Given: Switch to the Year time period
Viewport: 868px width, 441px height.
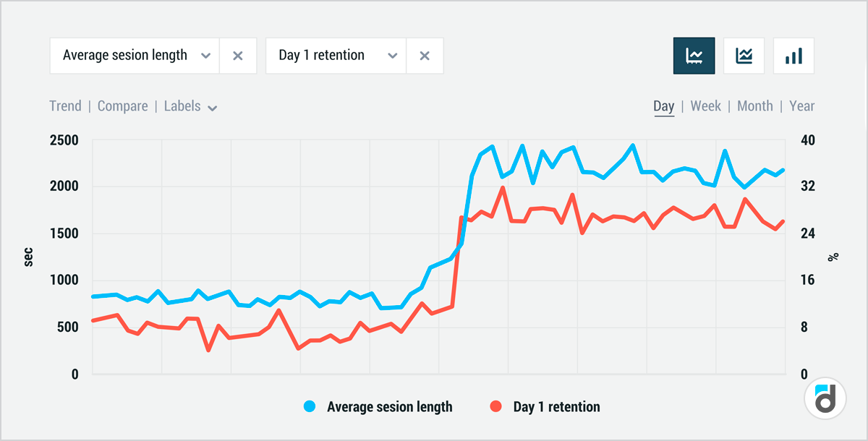Looking at the screenshot, I should [801, 106].
